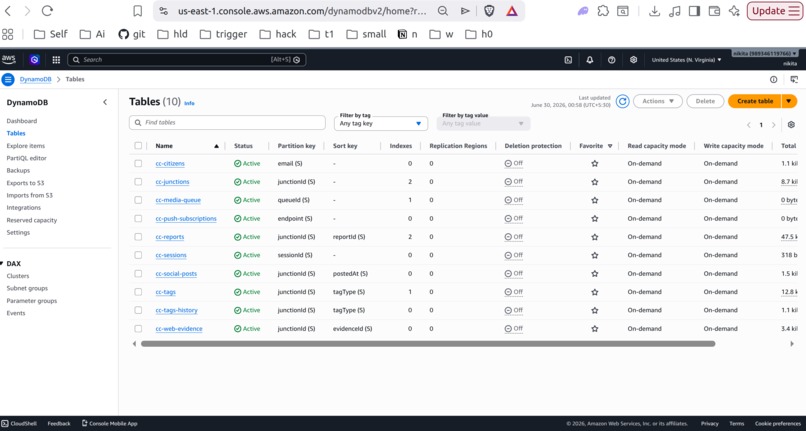Check the cc-tags-history row checkbox

pos(138,310)
